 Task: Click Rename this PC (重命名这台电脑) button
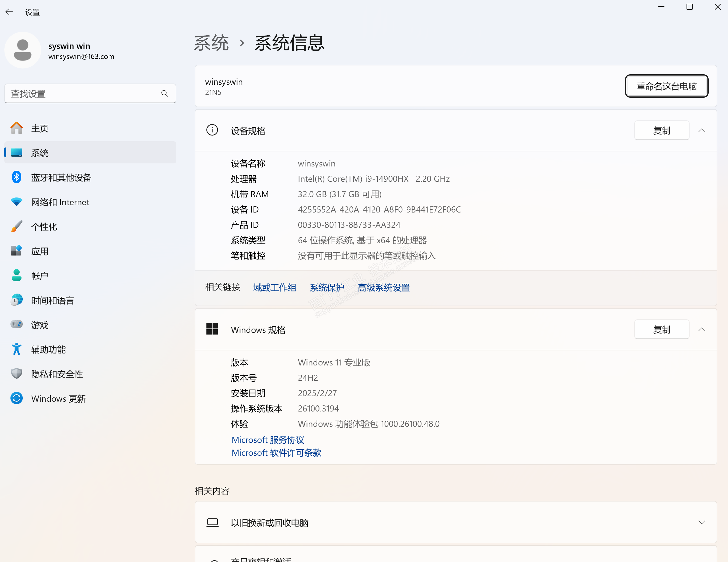pyautogui.click(x=666, y=86)
